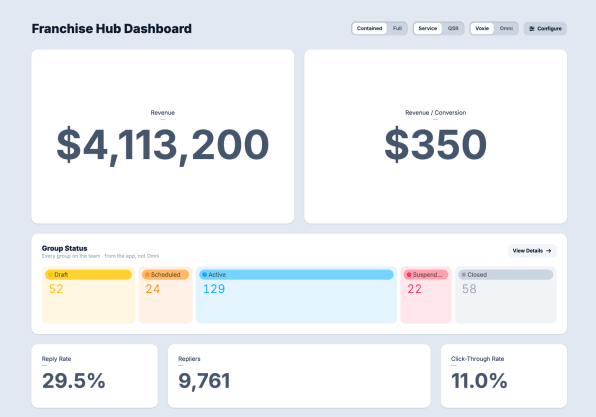Screen dimensions: 596x417
Task: Select the Service segment option
Action: [x=428, y=29]
